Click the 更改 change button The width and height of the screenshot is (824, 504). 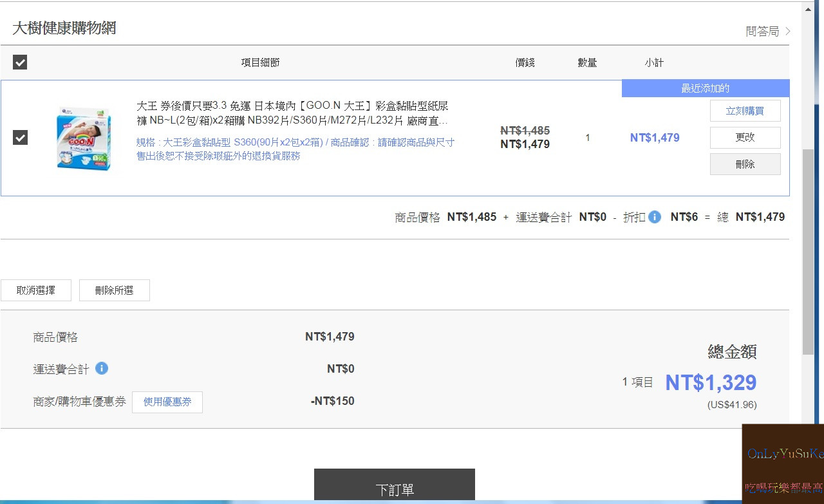[745, 137]
